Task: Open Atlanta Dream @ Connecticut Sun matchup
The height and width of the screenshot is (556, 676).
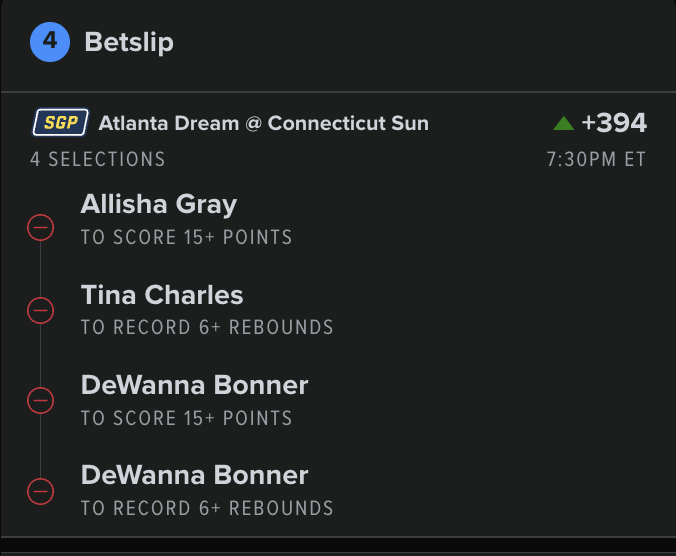Action: [263, 124]
